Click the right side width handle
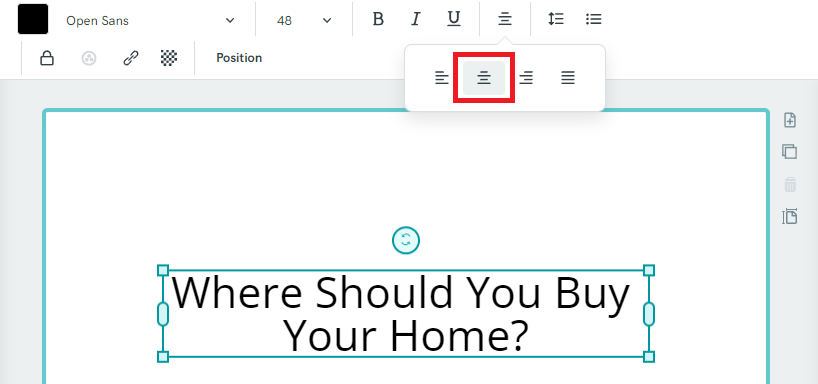This screenshot has height=384, width=818. (649, 314)
